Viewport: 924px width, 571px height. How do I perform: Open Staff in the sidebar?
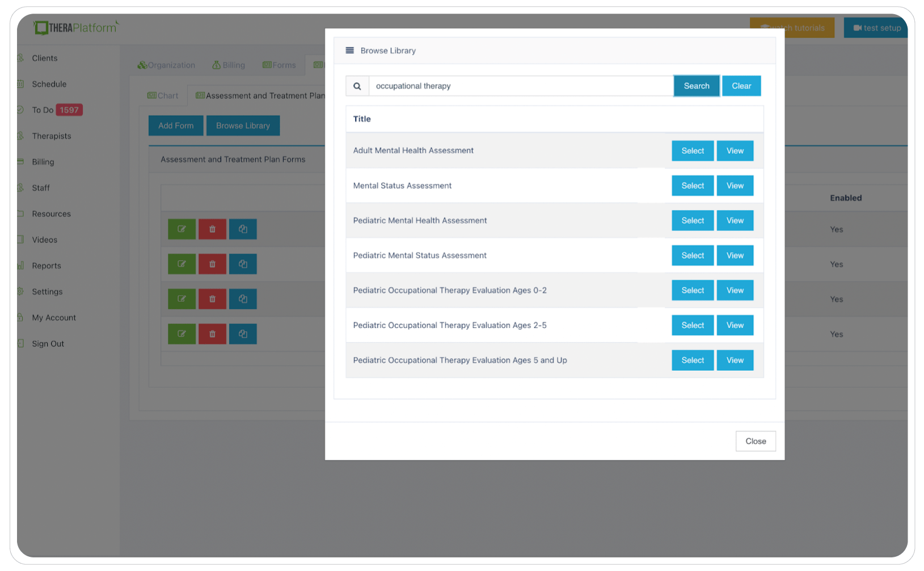click(41, 188)
